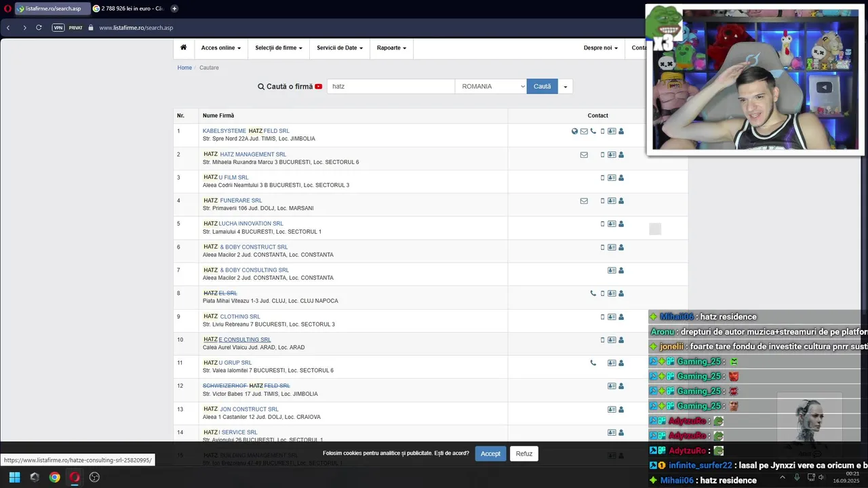This screenshot has height=488, width=868.
Task: Switch to the Google euro conversion tab
Action: click(x=128, y=8)
